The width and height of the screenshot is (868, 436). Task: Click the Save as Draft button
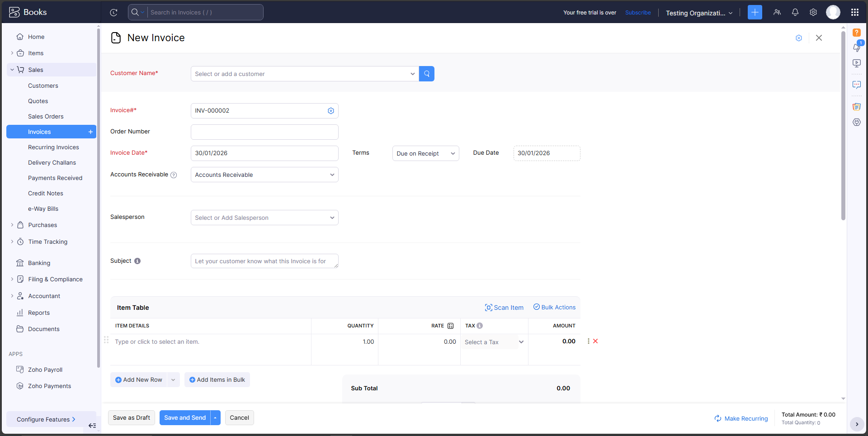131,417
